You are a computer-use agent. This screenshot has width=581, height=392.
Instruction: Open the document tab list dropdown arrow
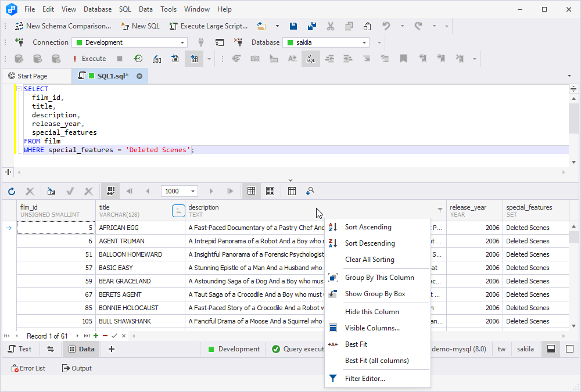(x=569, y=76)
